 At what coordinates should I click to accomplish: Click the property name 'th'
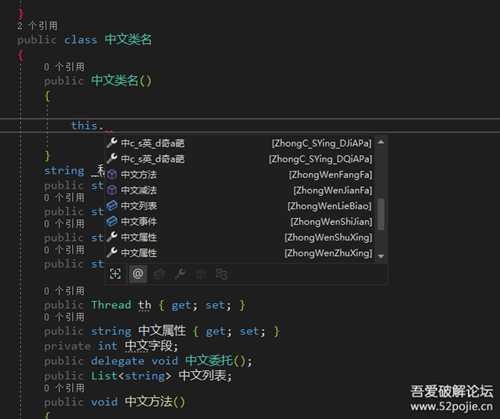(x=145, y=305)
